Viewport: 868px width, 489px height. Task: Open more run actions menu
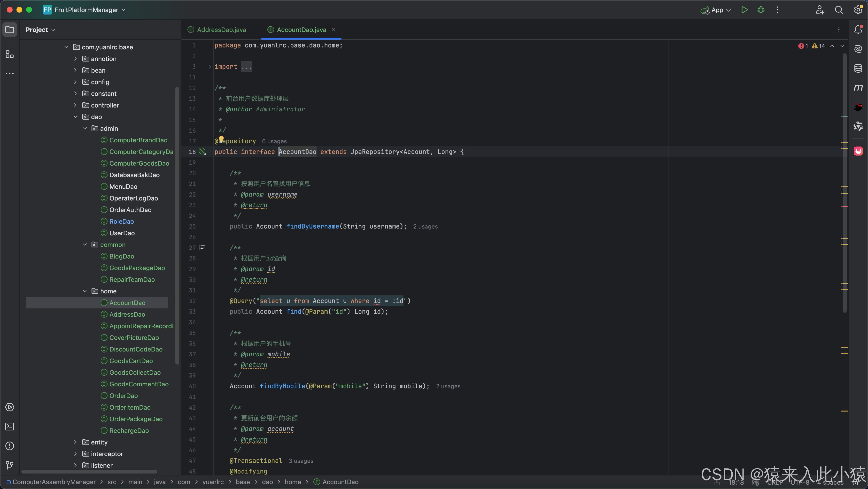[x=777, y=10]
